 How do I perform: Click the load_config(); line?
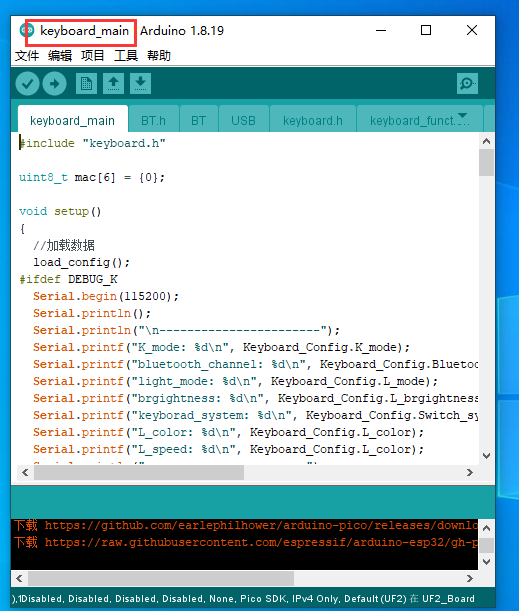[81, 262]
